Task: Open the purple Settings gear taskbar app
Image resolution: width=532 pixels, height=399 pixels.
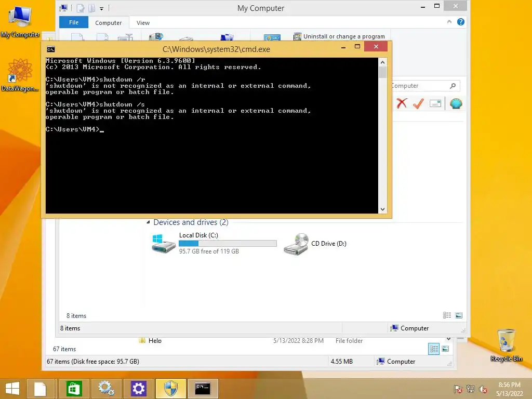Action: [x=138, y=389]
